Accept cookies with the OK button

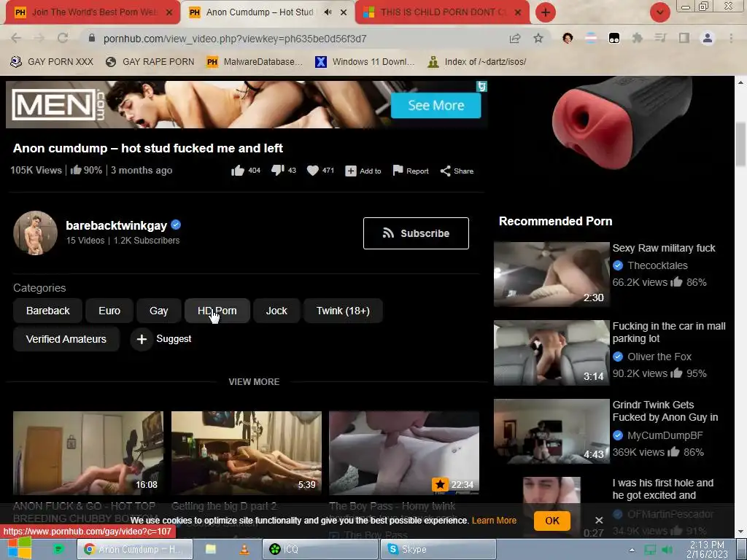[552, 521]
